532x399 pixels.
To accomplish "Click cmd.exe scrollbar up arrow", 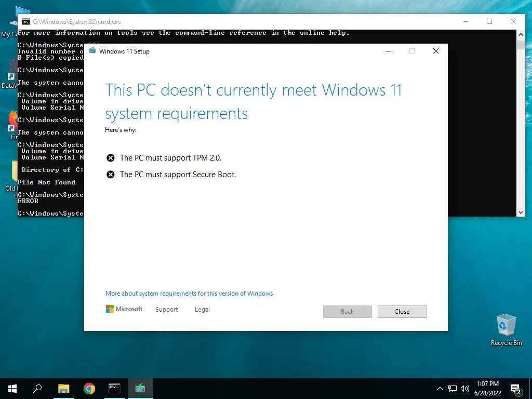I will pos(521,34).
